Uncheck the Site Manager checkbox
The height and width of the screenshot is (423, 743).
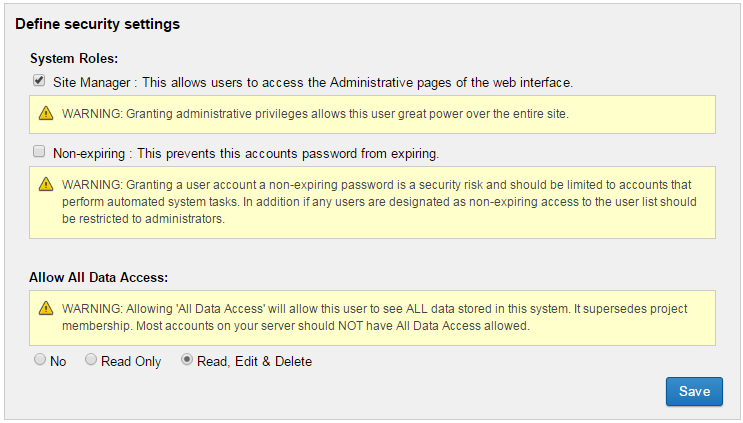click(39, 80)
